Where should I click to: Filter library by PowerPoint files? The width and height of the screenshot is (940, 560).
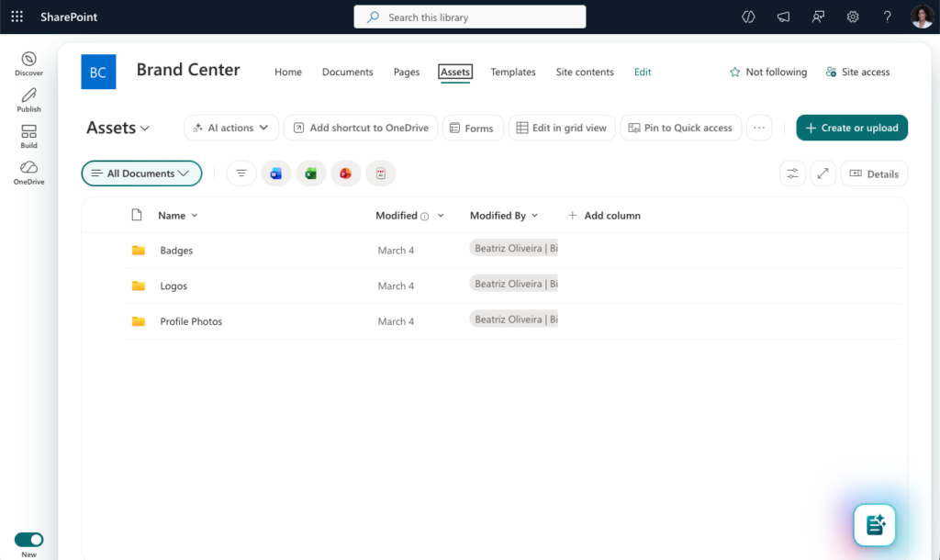[x=346, y=174]
